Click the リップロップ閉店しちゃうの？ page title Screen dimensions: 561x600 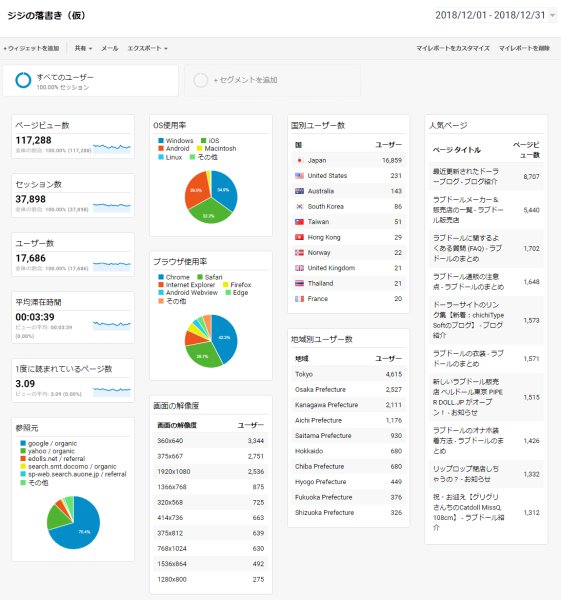466,474
